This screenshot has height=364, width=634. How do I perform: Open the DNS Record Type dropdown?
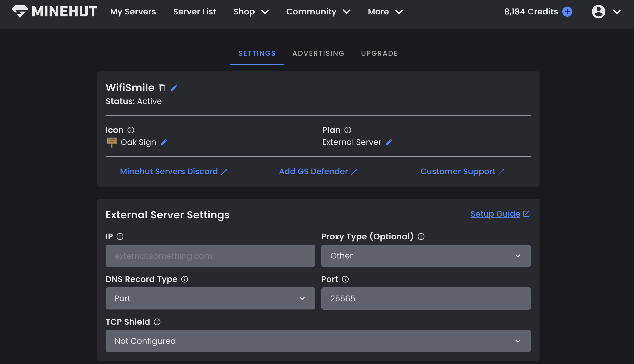[x=210, y=298]
